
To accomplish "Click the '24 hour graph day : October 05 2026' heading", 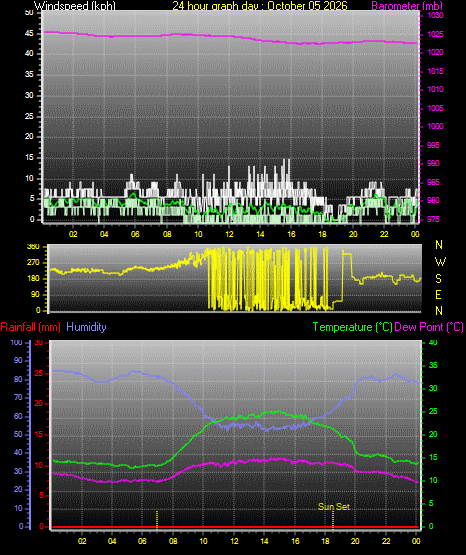I will point(260,6).
